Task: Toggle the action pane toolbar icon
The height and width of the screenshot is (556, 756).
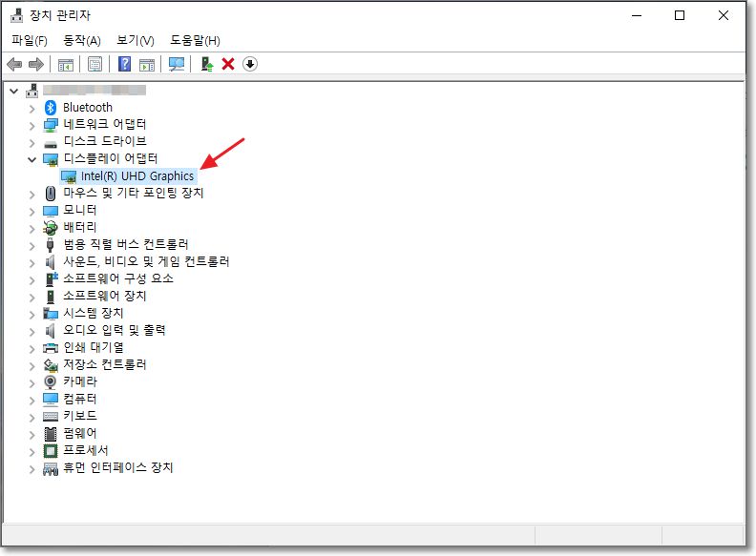Action: [147, 64]
